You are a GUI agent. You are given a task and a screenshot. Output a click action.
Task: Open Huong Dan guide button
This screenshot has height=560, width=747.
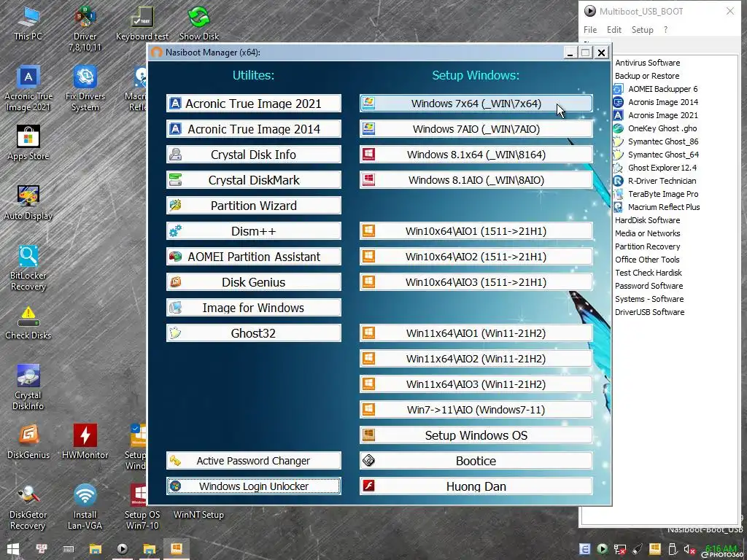476,486
